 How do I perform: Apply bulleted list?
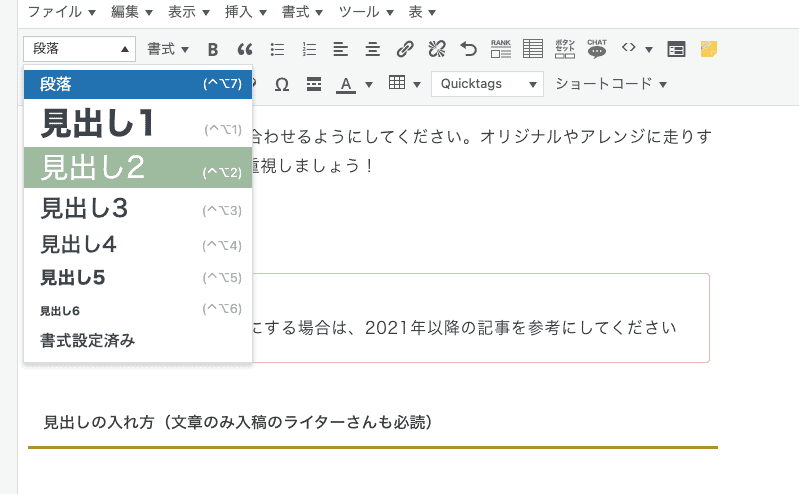[277, 49]
